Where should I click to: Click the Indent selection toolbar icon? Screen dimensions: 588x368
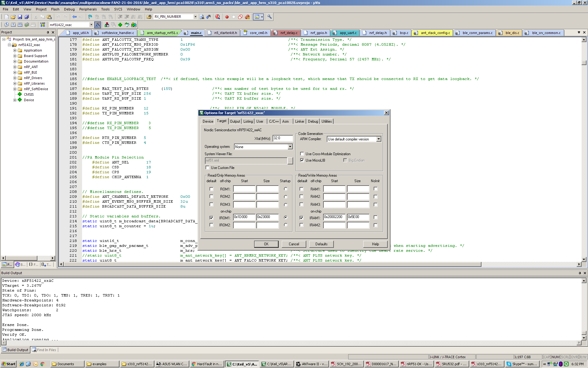coord(120,17)
